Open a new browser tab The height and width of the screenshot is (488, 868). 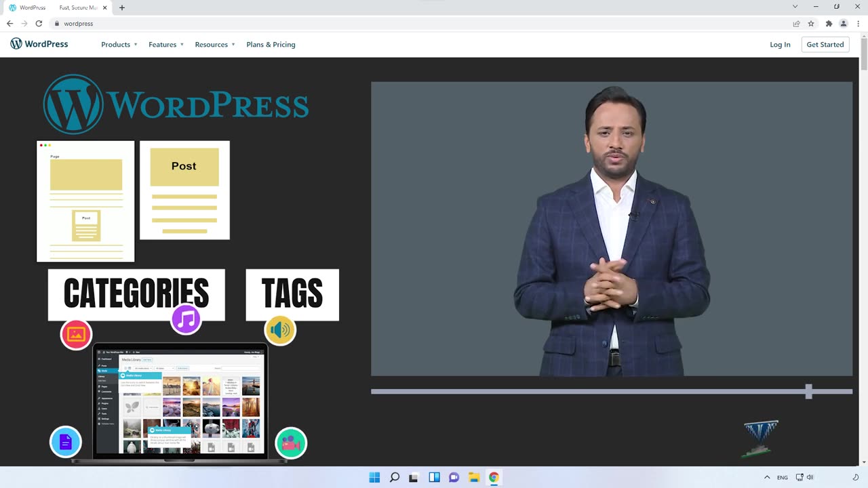[x=122, y=7]
